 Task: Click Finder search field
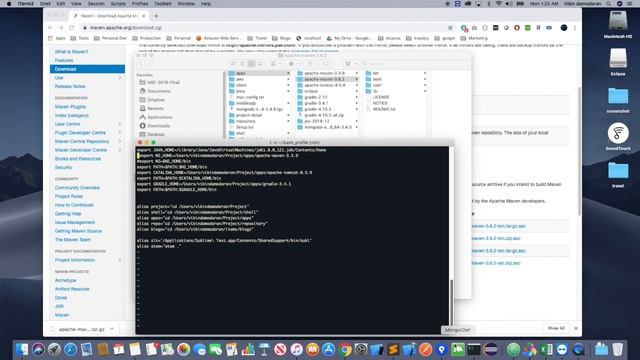point(414,64)
